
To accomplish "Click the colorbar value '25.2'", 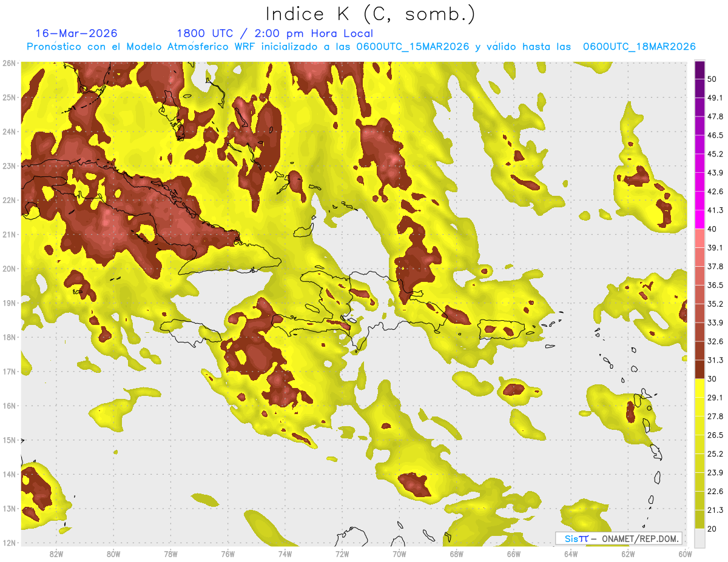I will click(716, 454).
